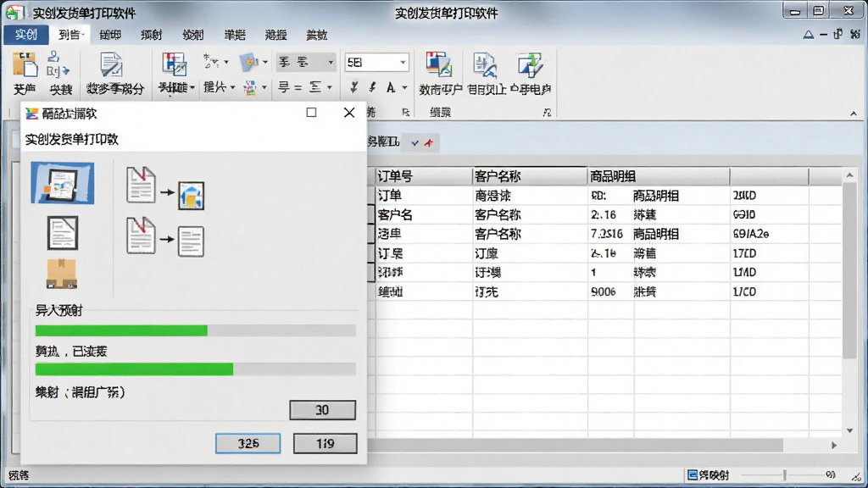Click the horizontal scrollbar's right arrow
The image size is (868, 488).
click(834, 446)
